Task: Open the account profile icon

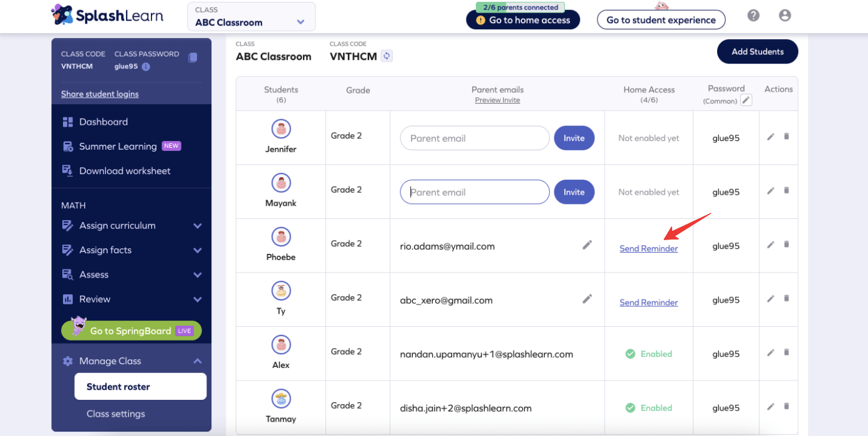Action: (x=785, y=15)
